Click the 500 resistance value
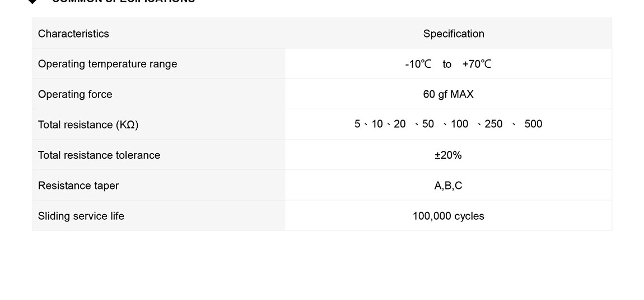 click(533, 124)
